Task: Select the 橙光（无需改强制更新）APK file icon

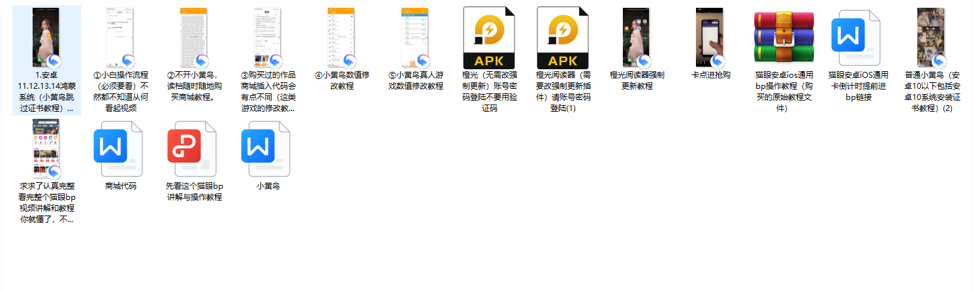Action: [x=489, y=37]
